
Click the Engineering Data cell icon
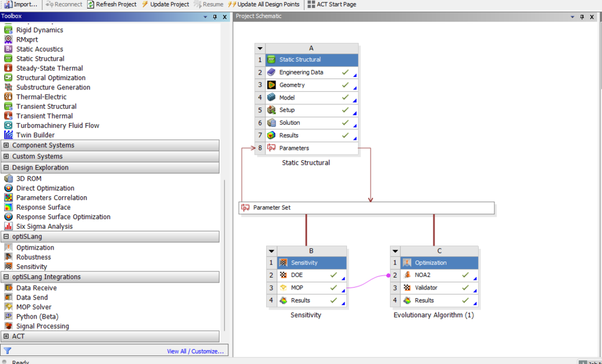tap(271, 72)
